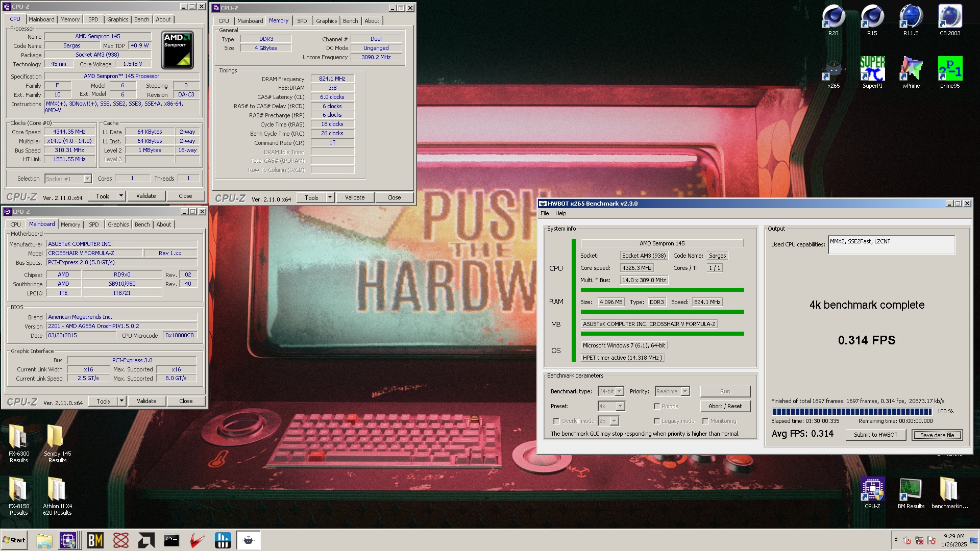This screenshot has width=980, height=551.
Task: Click Validate in the Memory CPU-Z window
Action: tap(355, 197)
